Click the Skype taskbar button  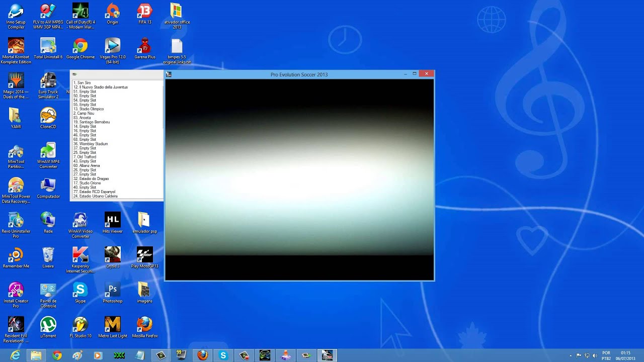[223, 355]
